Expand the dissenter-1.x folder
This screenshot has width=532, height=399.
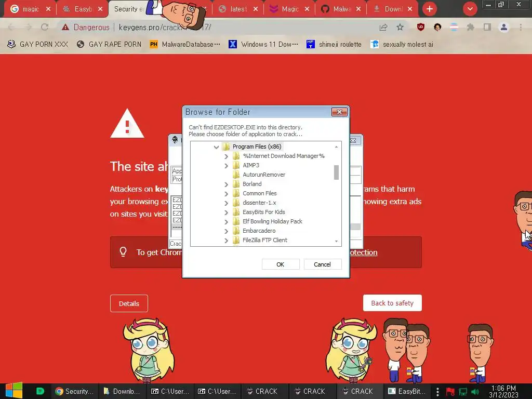(227, 203)
